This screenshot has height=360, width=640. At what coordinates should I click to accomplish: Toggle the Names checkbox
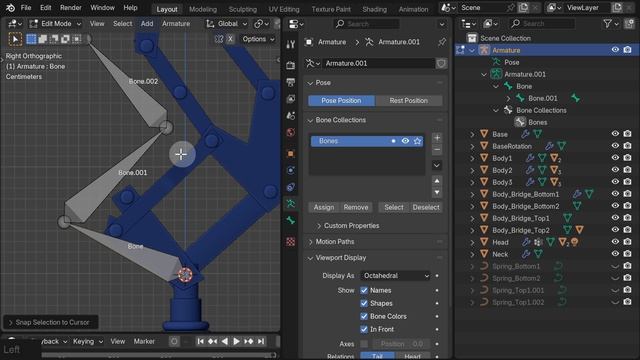[364, 290]
